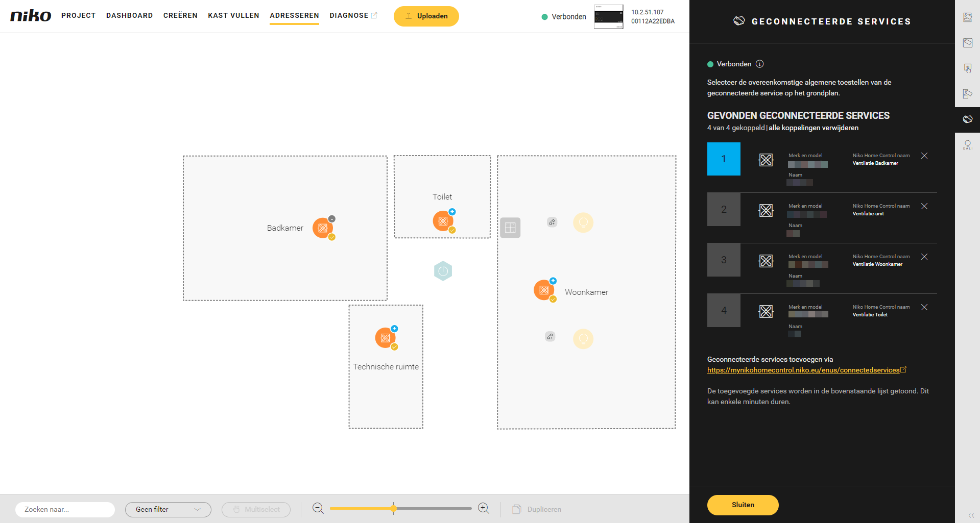Image resolution: width=980 pixels, height=523 pixels.
Task: Open first icon in the right sidebar
Action: 967,17
